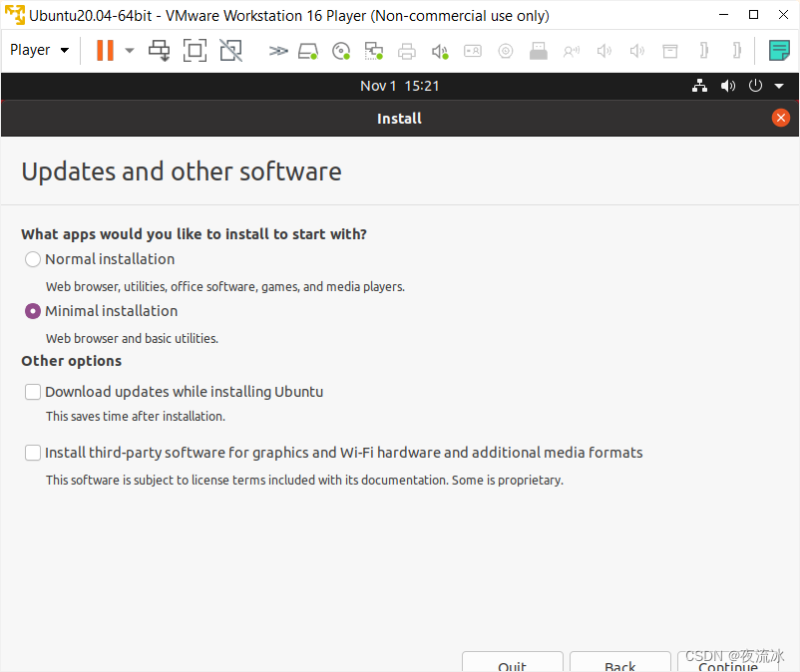Toggle Unity mode icon in VMware toolbar
Screen dimensions: 800x672
point(230,51)
